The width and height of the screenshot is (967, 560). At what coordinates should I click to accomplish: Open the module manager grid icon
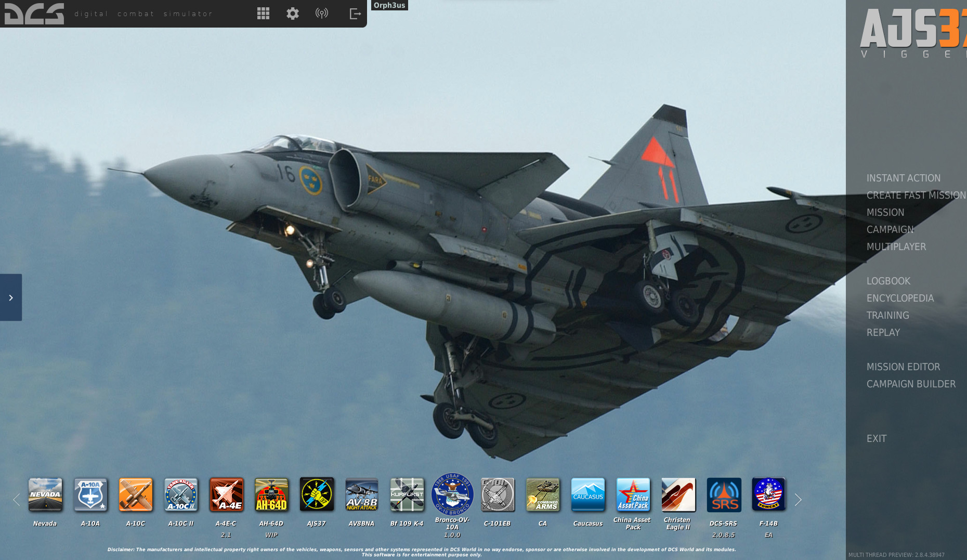[x=263, y=14]
